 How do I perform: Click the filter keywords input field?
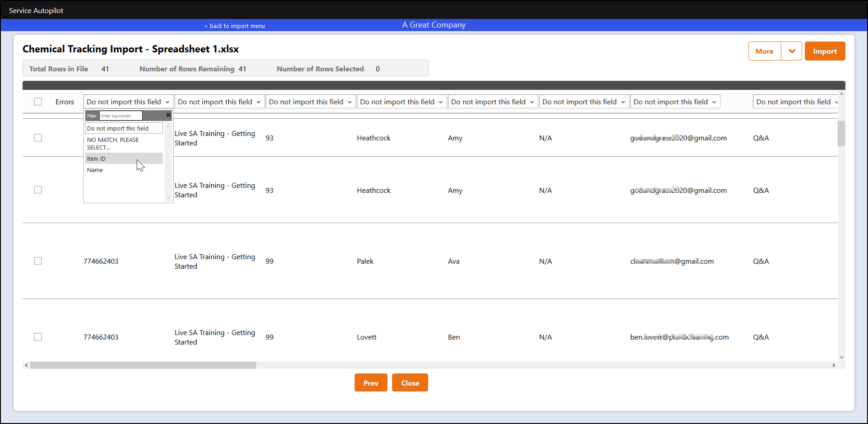[120, 116]
